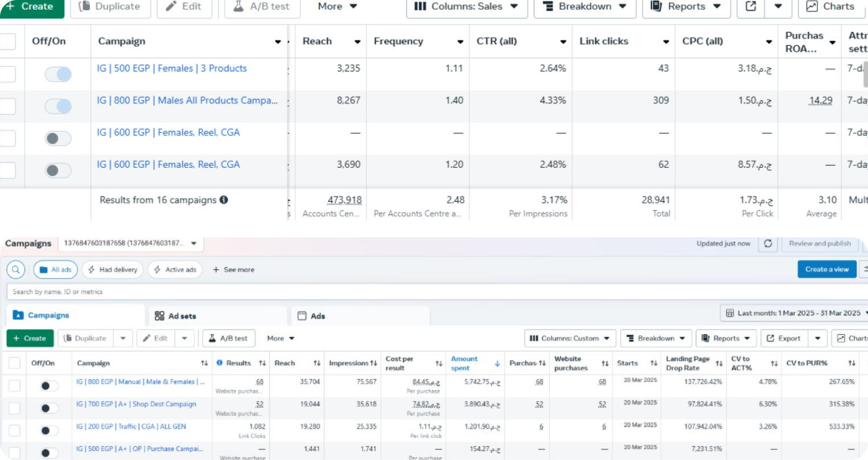Click the refresh icon beside Updated just now
Screen dimensions: 868x460
pos(768,243)
